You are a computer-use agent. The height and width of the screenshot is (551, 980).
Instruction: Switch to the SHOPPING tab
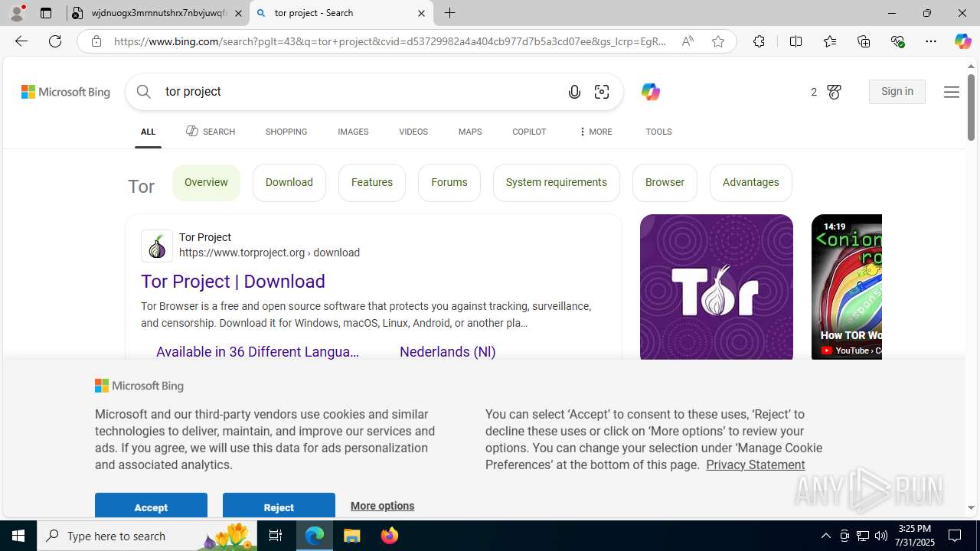point(286,132)
